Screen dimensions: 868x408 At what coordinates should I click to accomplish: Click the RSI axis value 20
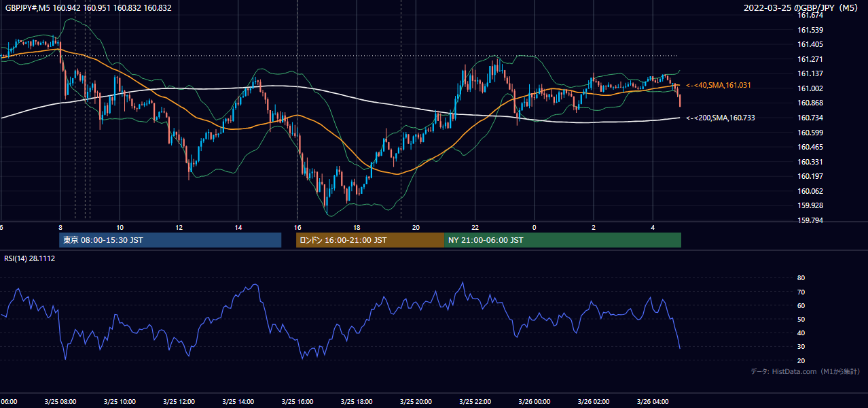pos(801,360)
